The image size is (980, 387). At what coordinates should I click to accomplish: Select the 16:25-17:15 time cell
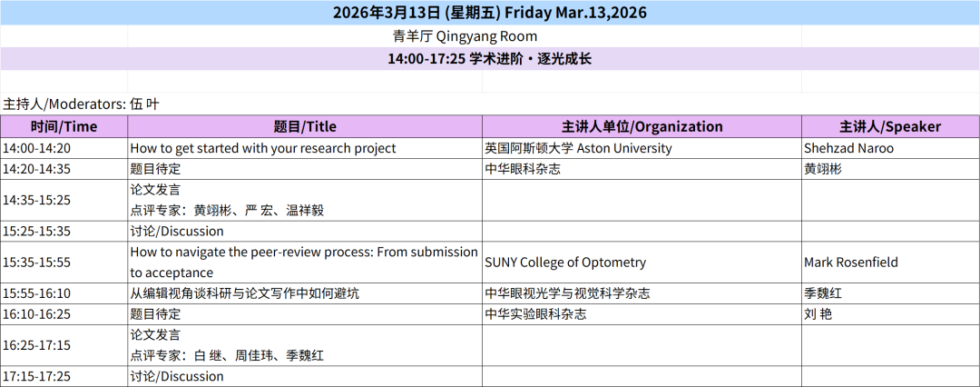(36, 345)
